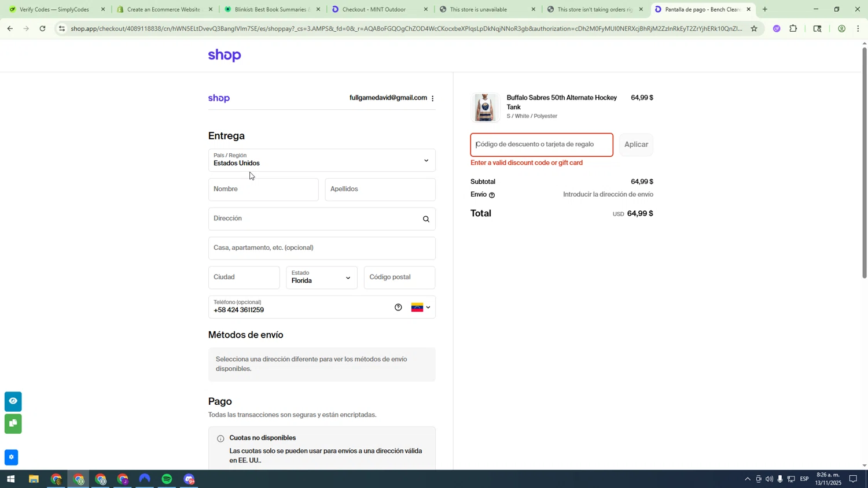The height and width of the screenshot is (488, 868).
Task: Open the Chrome extensions puzzle icon
Action: point(793,28)
